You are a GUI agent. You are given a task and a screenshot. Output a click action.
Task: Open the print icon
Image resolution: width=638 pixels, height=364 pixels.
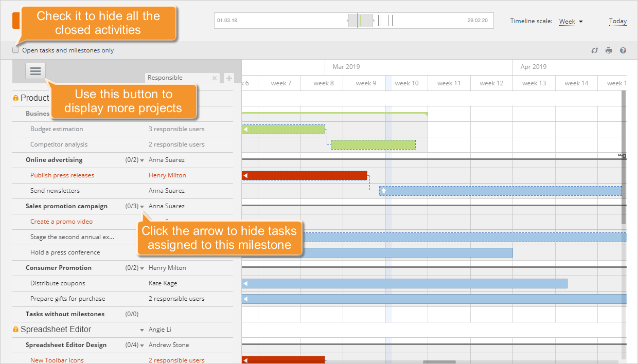click(609, 50)
